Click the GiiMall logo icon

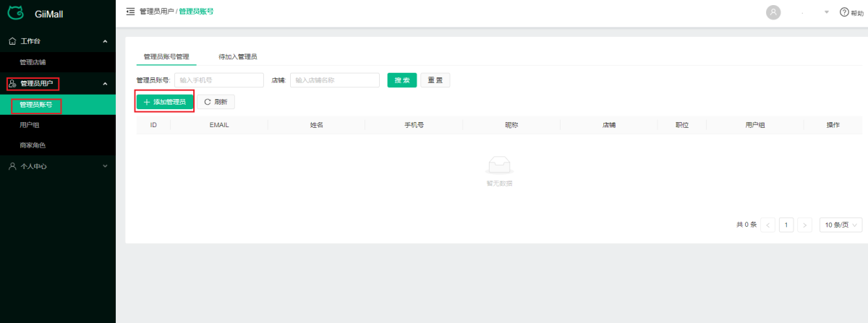[15, 13]
